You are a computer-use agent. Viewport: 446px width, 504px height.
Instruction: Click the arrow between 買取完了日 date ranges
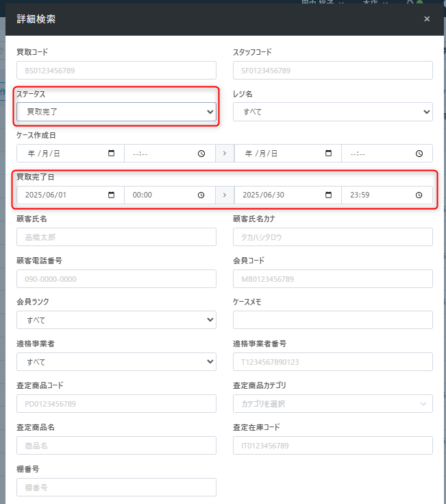point(225,195)
